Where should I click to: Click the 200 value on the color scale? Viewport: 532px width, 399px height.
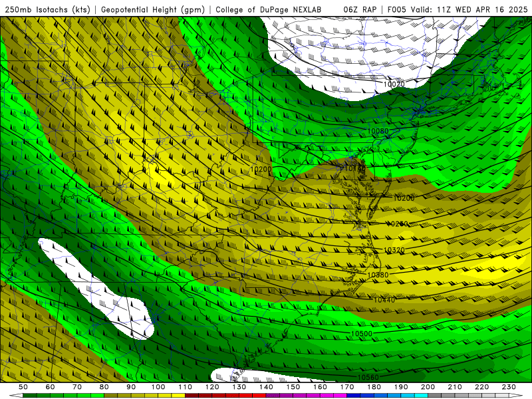[428, 387]
